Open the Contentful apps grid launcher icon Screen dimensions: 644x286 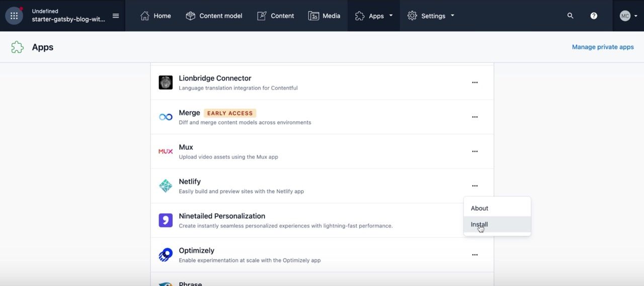pyautogui.click(x=14, y=16)
